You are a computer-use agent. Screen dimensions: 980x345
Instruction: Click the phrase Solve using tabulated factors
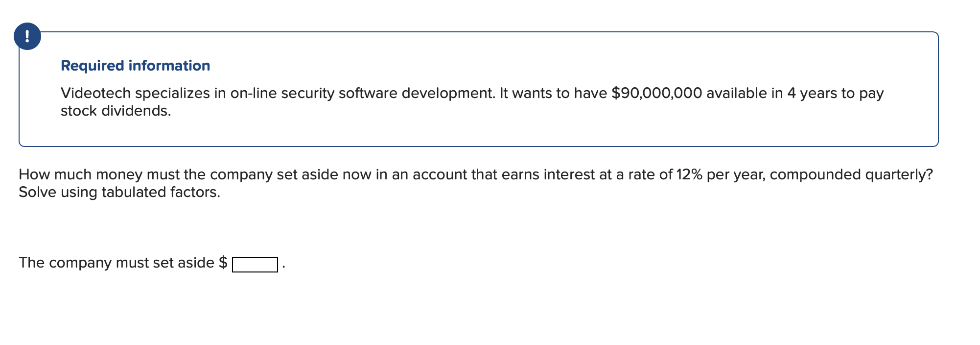click(x=119, y=193)
